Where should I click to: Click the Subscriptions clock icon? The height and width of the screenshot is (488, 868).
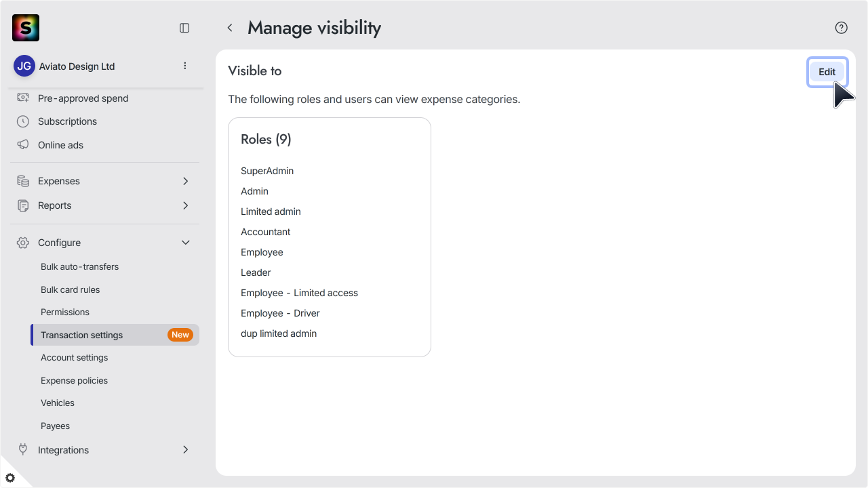click(23, 121)
